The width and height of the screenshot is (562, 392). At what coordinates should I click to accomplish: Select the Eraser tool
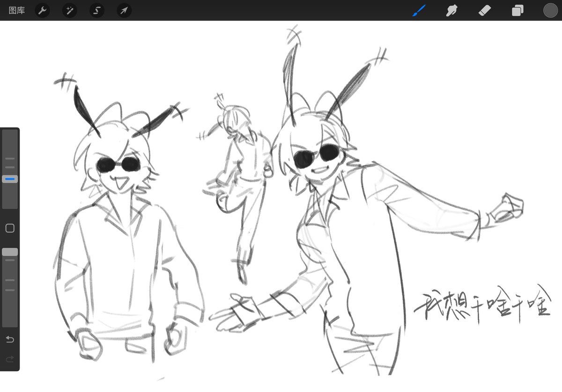point(485,10)
